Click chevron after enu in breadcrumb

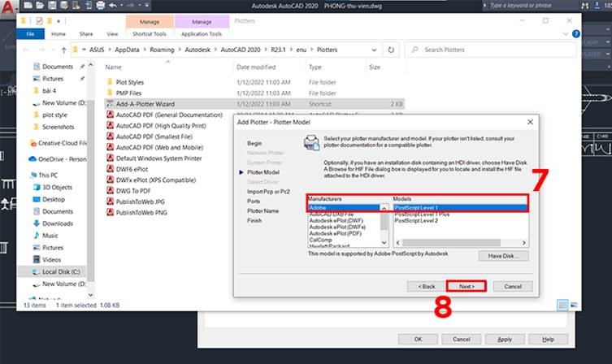click(311, 50)
